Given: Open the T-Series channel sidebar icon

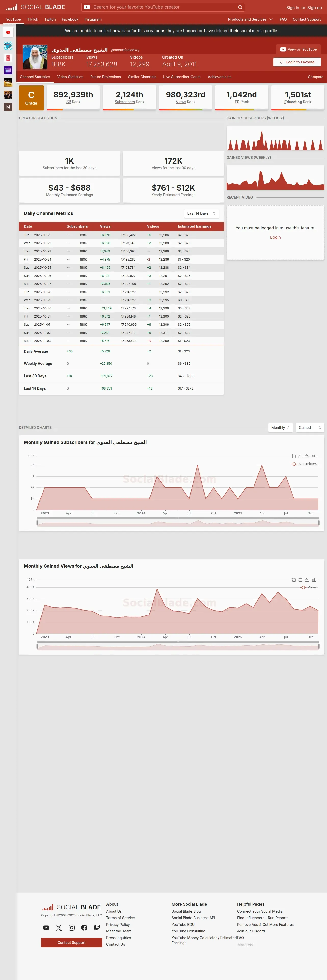Looking at the screenshot, I should (8, 58).
